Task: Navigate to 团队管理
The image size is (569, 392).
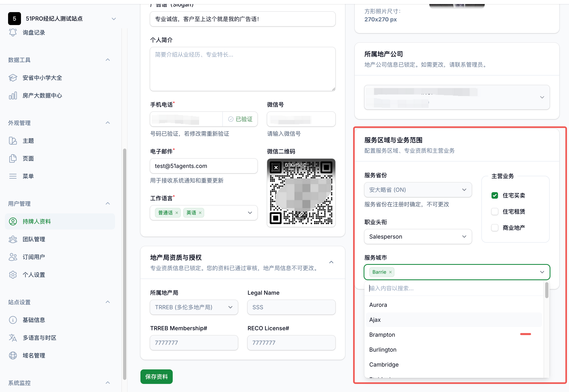Action: click(34, 239)
